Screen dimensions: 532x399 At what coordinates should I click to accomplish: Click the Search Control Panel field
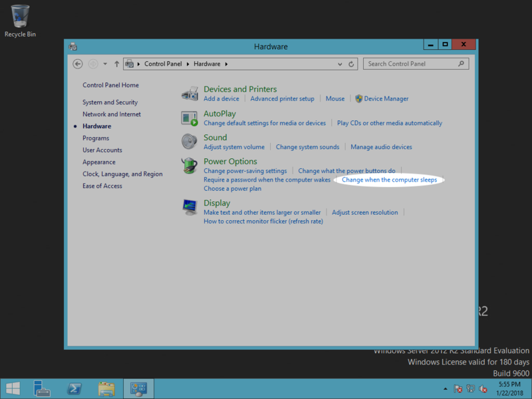coord(411,64)
